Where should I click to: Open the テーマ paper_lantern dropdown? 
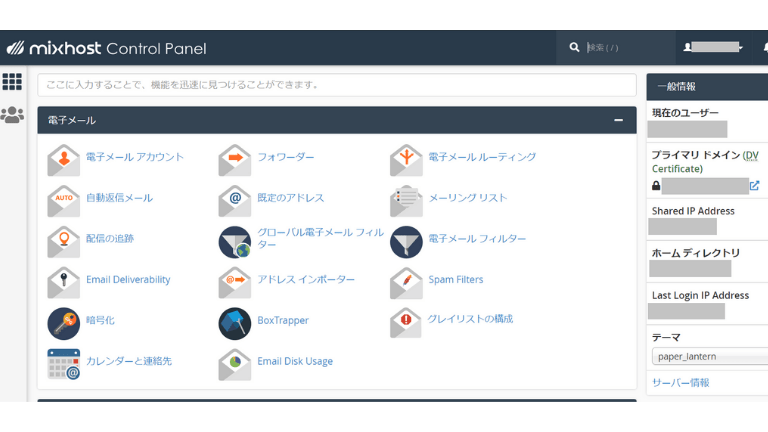(x=710, y=356)
